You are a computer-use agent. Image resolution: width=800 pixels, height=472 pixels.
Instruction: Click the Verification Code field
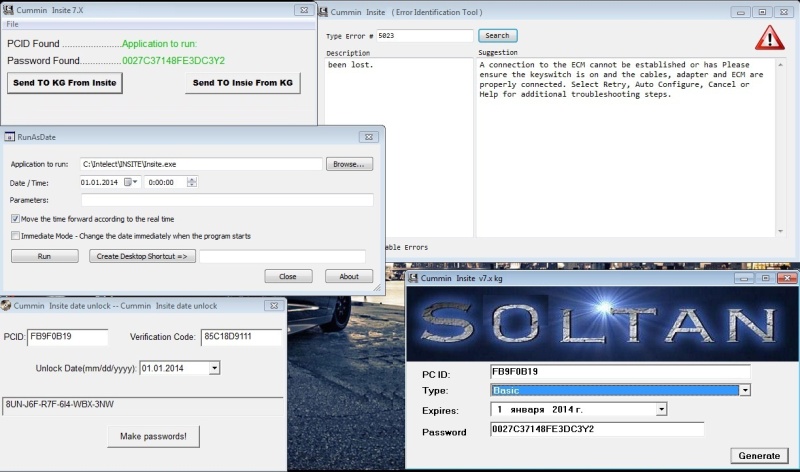241,337
